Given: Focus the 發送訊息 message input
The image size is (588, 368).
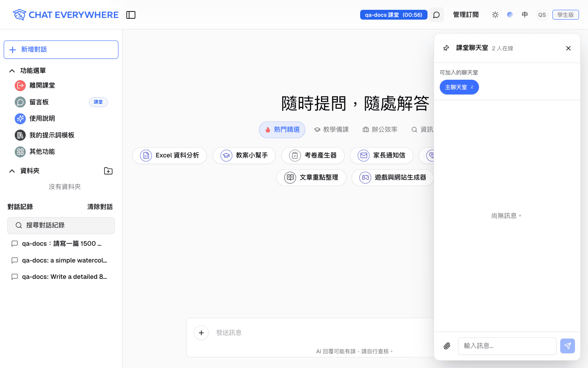Looking at the screenshot, I should tap(323, 333).
